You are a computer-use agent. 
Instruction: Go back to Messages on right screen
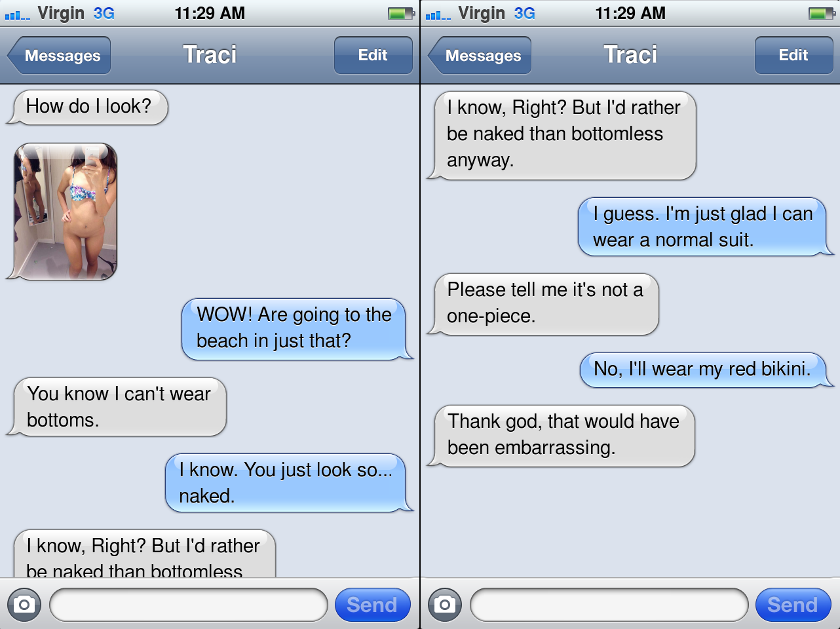coord(480,56)
